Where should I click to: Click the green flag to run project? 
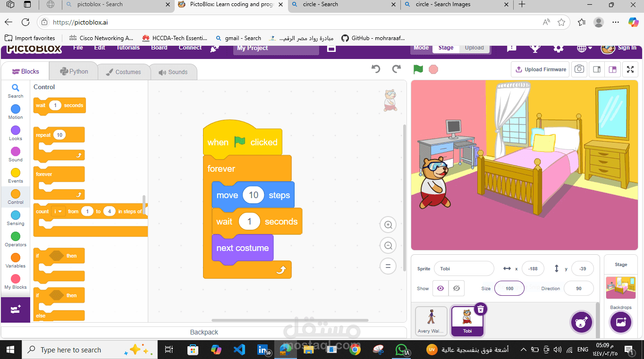pyautogui.click(x=418, y=69)
